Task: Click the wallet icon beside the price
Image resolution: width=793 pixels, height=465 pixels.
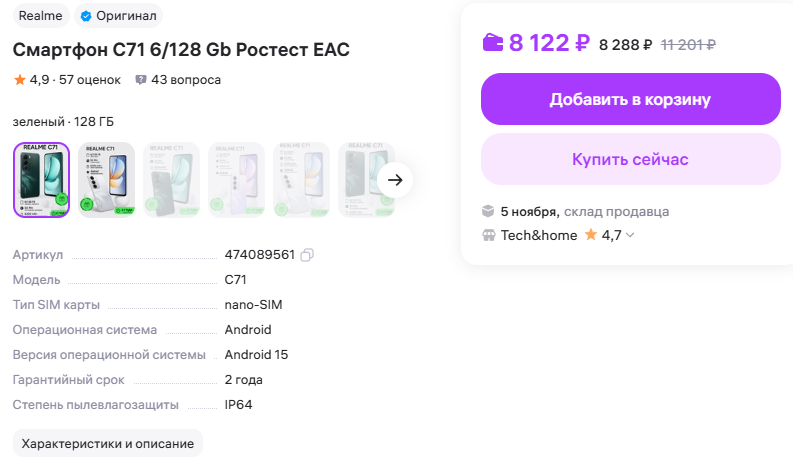Action: tap(493, 43)
